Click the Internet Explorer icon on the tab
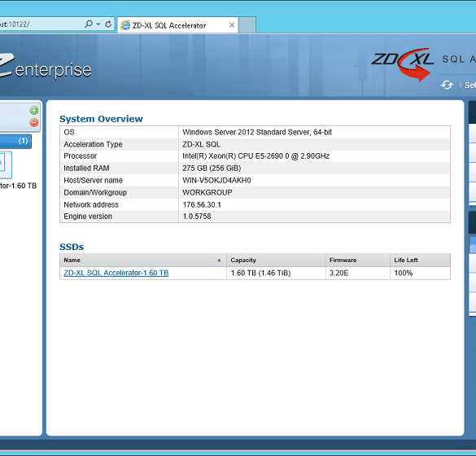476x456 pixels. point(125,25)
